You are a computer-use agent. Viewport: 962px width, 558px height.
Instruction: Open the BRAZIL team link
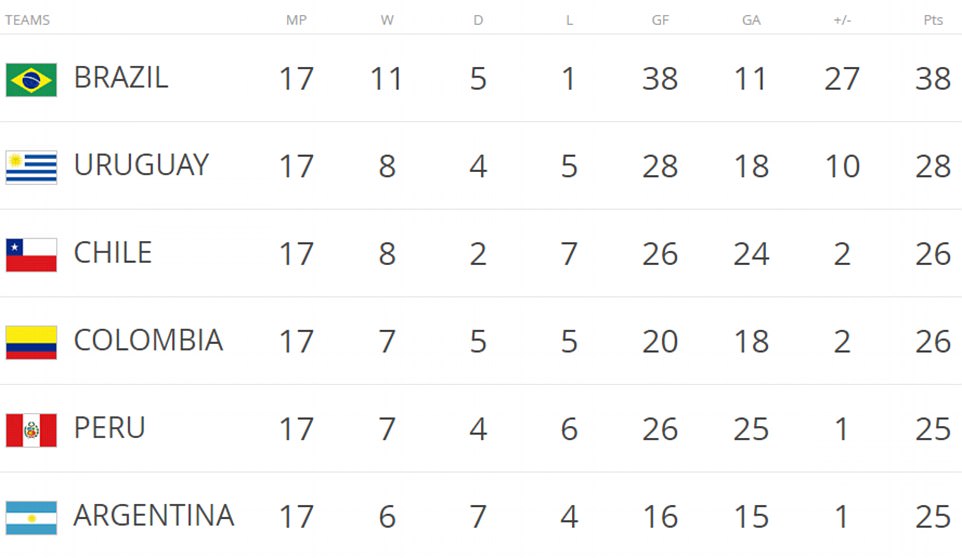(121, 78)
